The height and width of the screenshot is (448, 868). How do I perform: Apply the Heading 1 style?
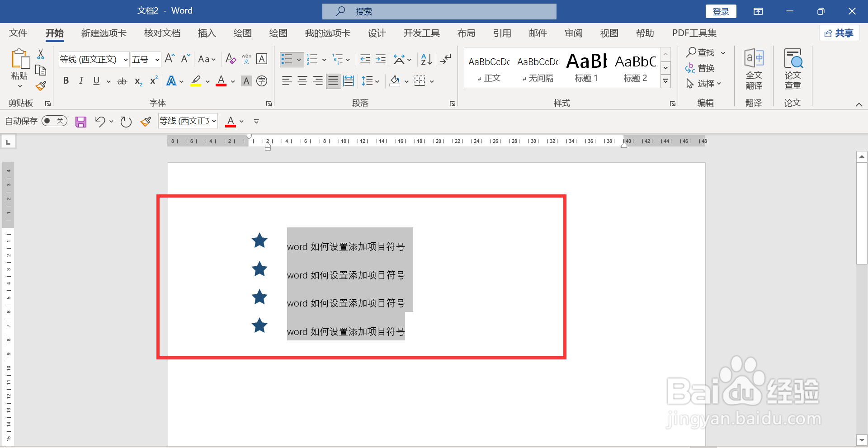[586, 68]
